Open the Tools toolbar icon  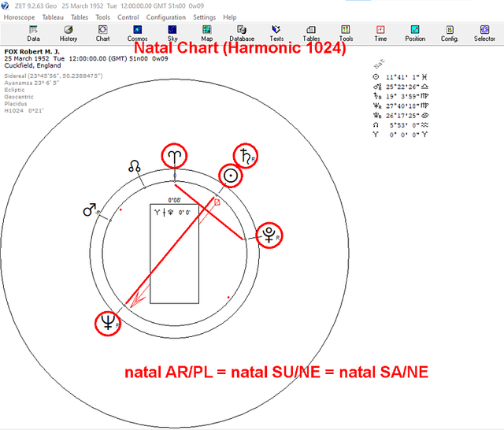point(346,33)
